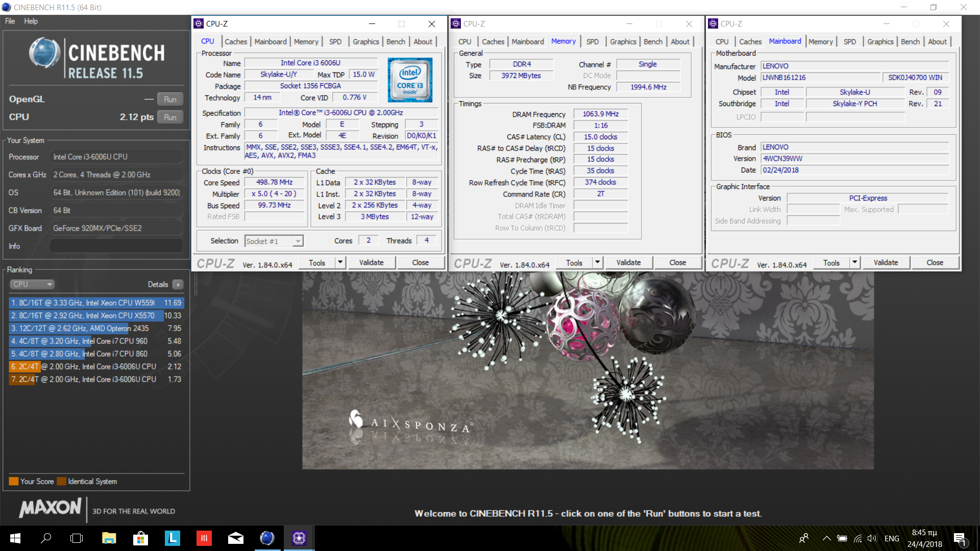Select ranking row Core i7 CPU 960
The height and width of the screenshot is (551, 980).
click(x=96, y=341)
